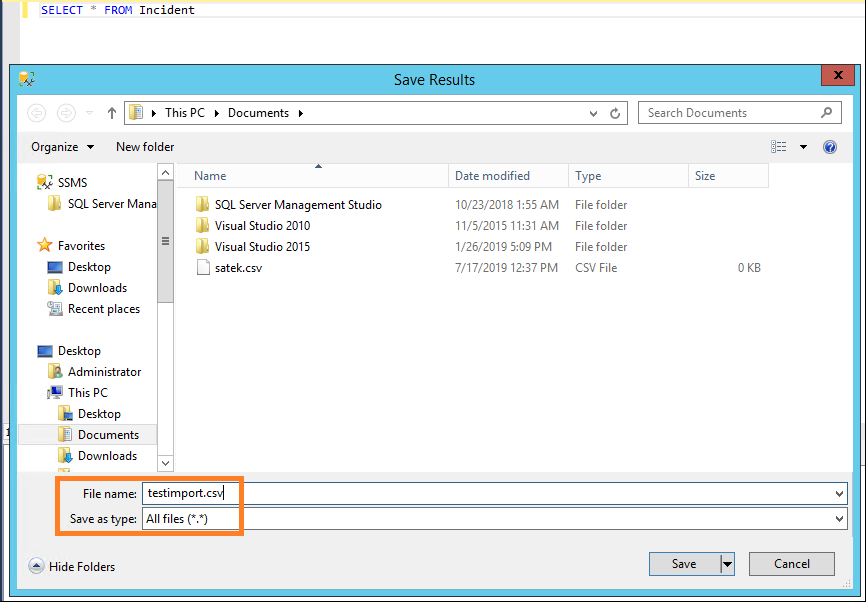Toggle Hide Folders at the bottom
866x602 pixels.
pyautogui.click(x=71, y=565)
